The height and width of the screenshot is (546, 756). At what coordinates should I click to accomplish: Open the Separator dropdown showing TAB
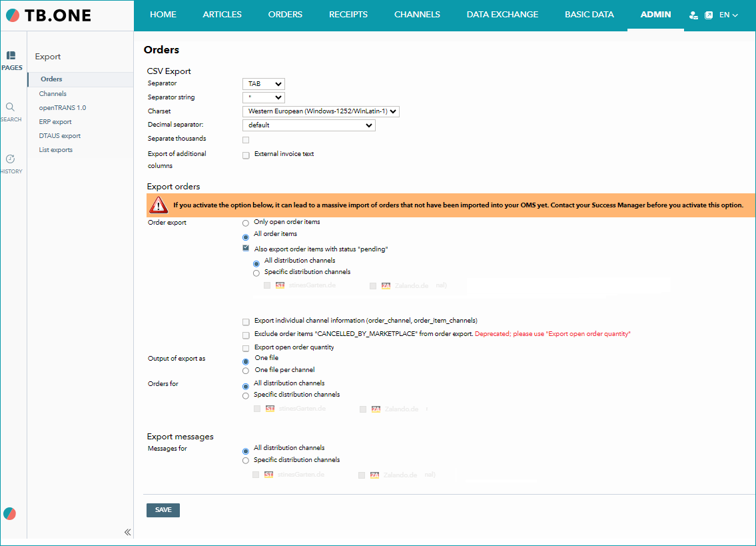[264, 84]
